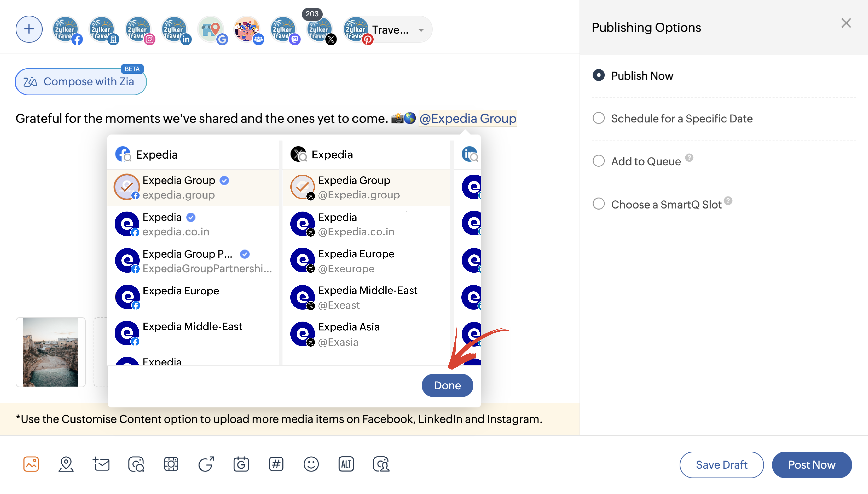Open help for Add to Queue
This screenshot has width=868, height=494.
pyautogui.click(x=689, y=158)
